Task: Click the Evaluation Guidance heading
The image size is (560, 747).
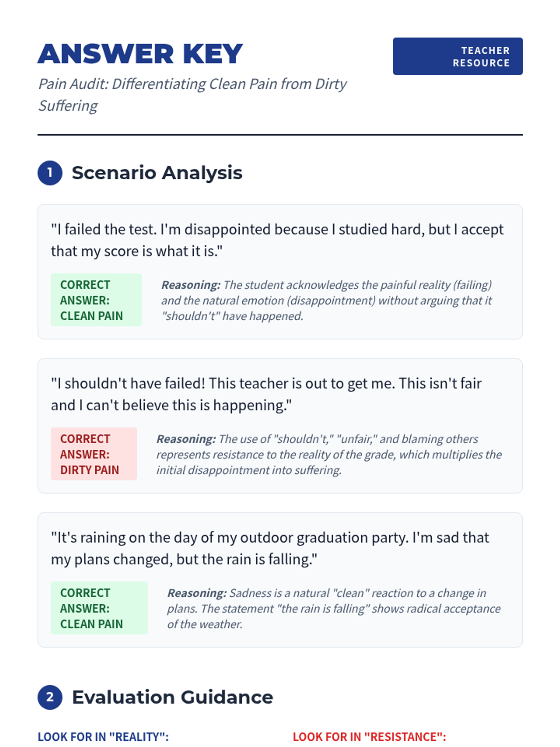Action: coord(172,697)
